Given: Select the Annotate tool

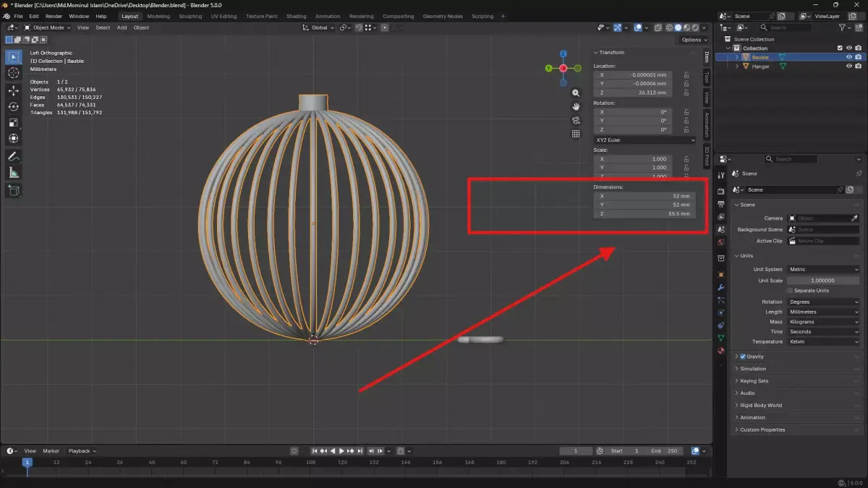Looking at the screenshot, I should point(14,157).
